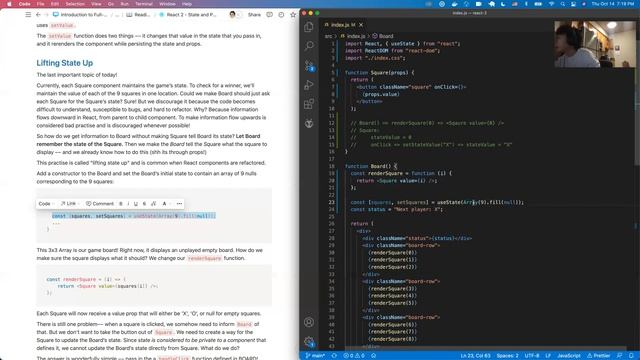Click Prettier in the status bar
640x360 pixels.
pos(598,356)
